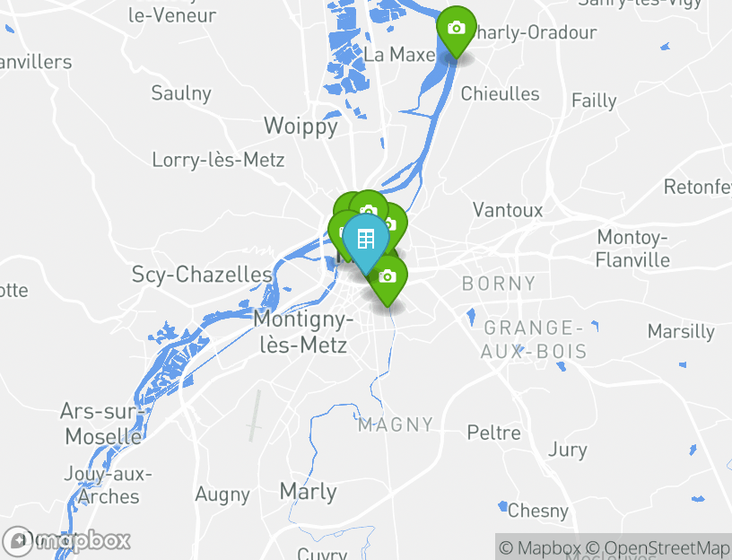Click the Peltre town label
The image size is (732, 560).
493,433
